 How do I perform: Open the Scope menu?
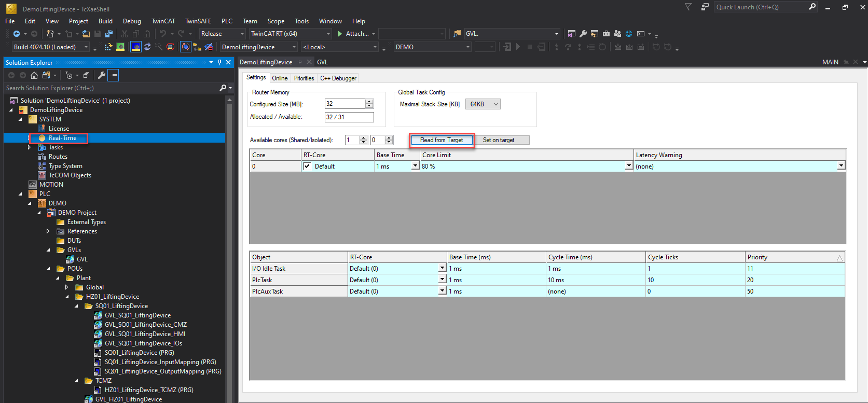coord(275,21)
